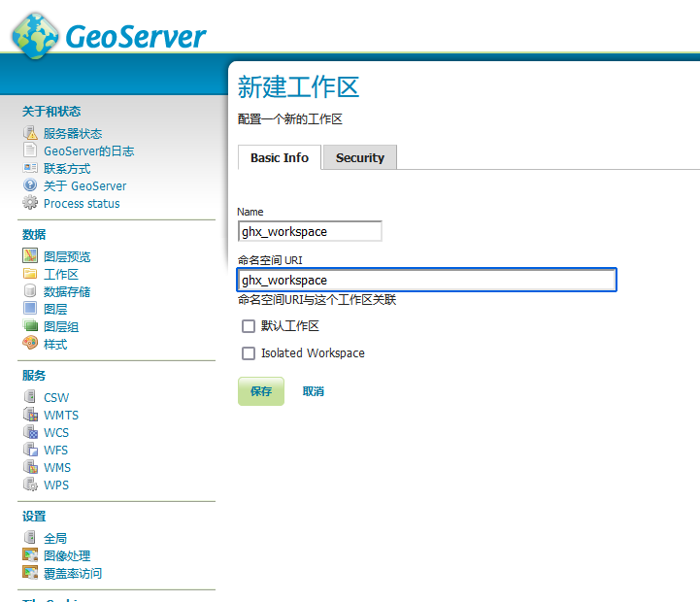Viewport: 700px width, 602px height.
Task: Toggle the Isolated Workspace checkbox
Action: [x=249, y=353]
